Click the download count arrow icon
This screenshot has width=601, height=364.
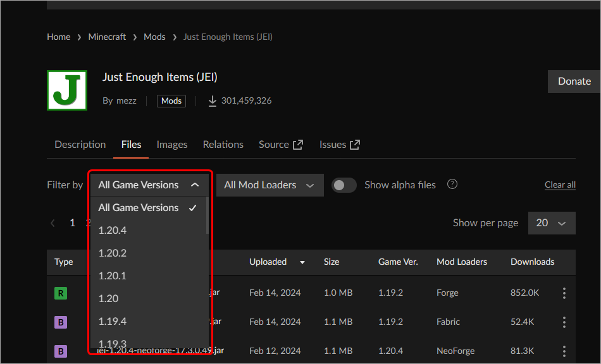click(x=212, y=101)
